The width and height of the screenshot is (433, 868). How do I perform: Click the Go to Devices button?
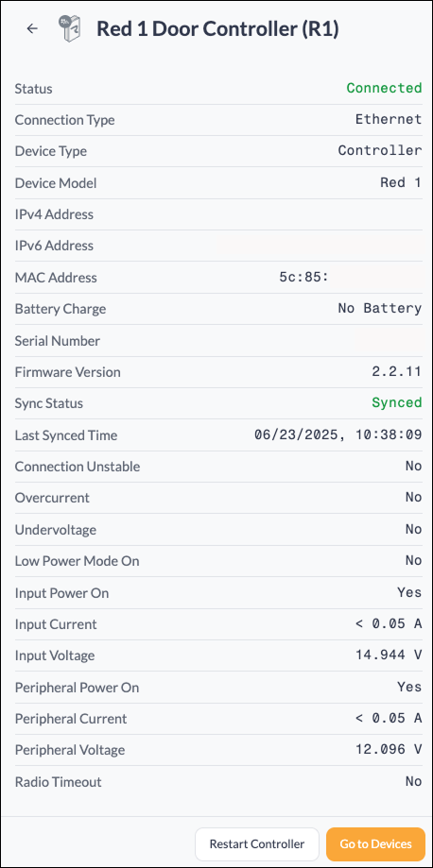point(376,844)
